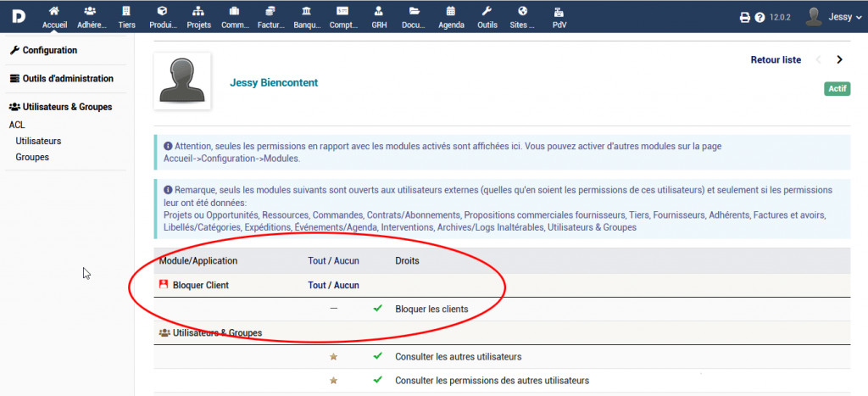Click Aucun in the table header row
This screenshot has height=396, width=868.
pyautogui.click(x=346, y=260)
